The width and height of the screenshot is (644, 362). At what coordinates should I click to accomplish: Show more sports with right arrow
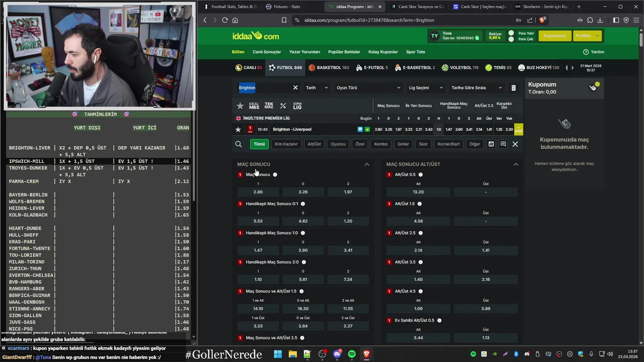click(572, 67)
